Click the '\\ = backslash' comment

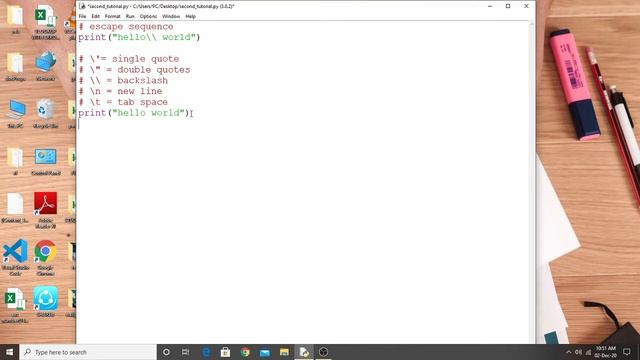(123, 80)
